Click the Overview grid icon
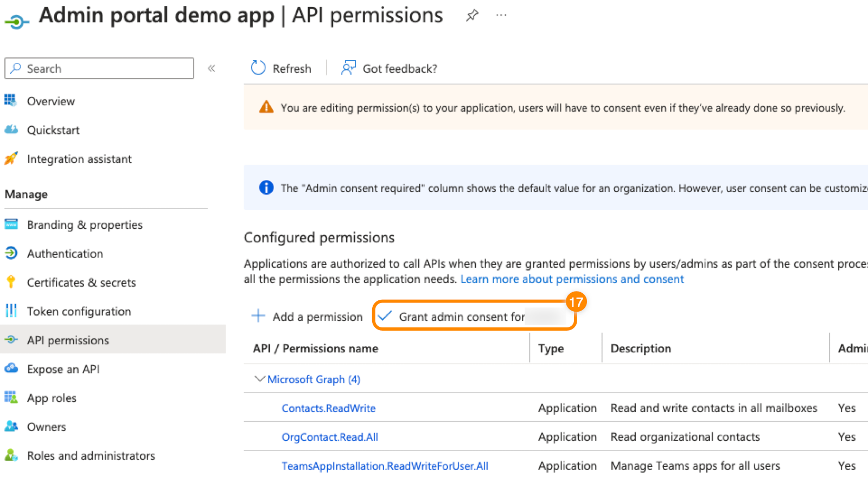 10,100
